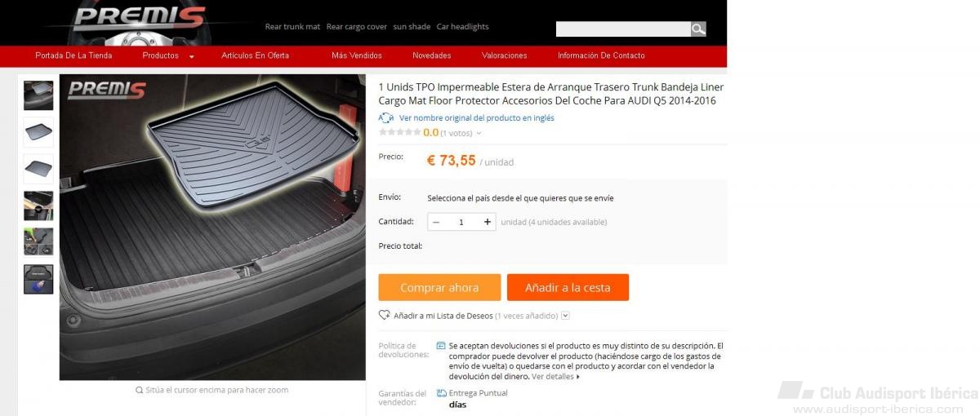This screenshot has width=980, height=416.
Task: Select the first product thumbnail
Action: (38, 95)
